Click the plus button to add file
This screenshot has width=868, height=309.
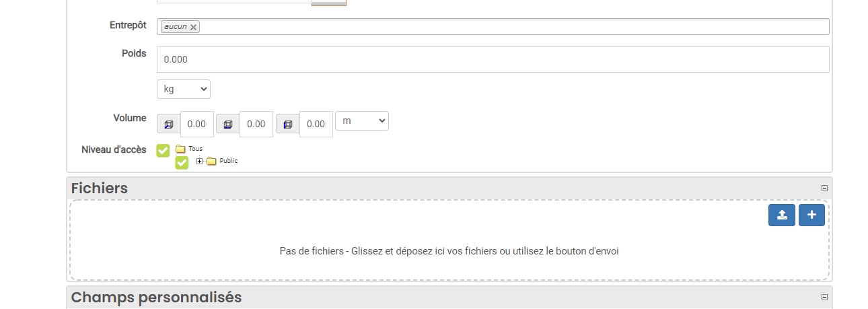[811, 215]
